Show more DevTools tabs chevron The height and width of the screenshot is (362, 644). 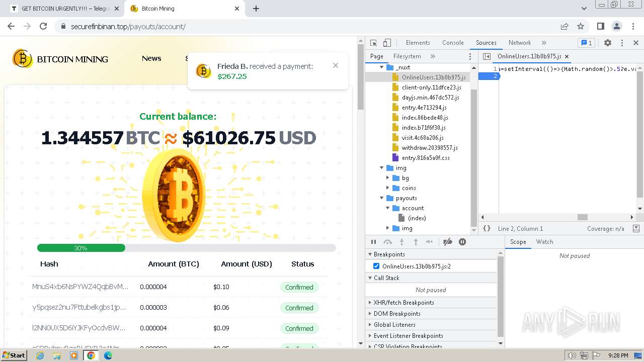(544, 43)
